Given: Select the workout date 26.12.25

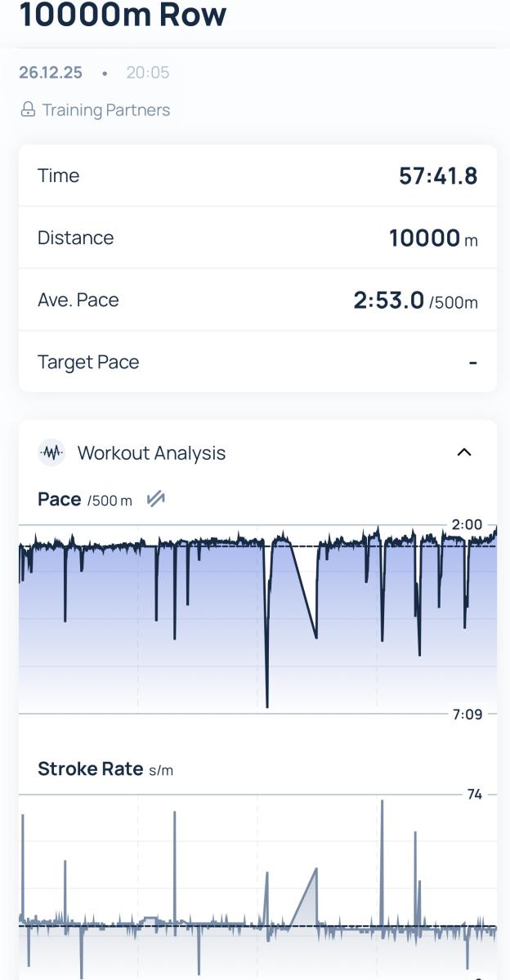Looking at the screenshot, I should pos(51,73).
